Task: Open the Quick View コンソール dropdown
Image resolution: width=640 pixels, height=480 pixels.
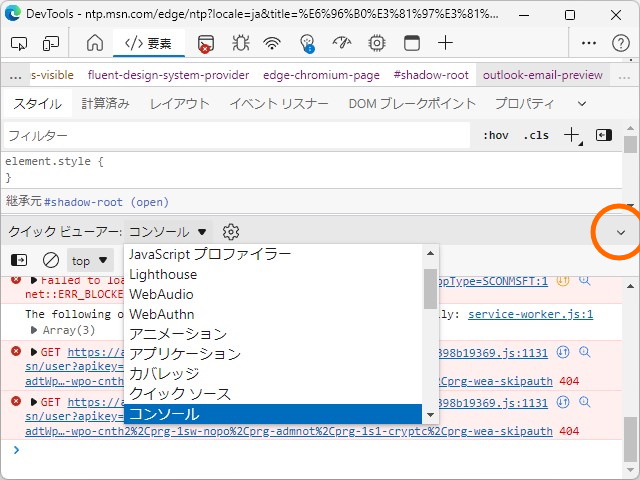Action: tap(168, 232)
